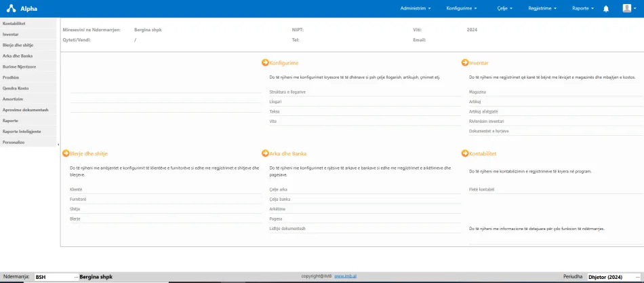This screenshot has height=283, width=644.
Task: Open Qendra Kosto in the sidebar
Action: [28, 88]
